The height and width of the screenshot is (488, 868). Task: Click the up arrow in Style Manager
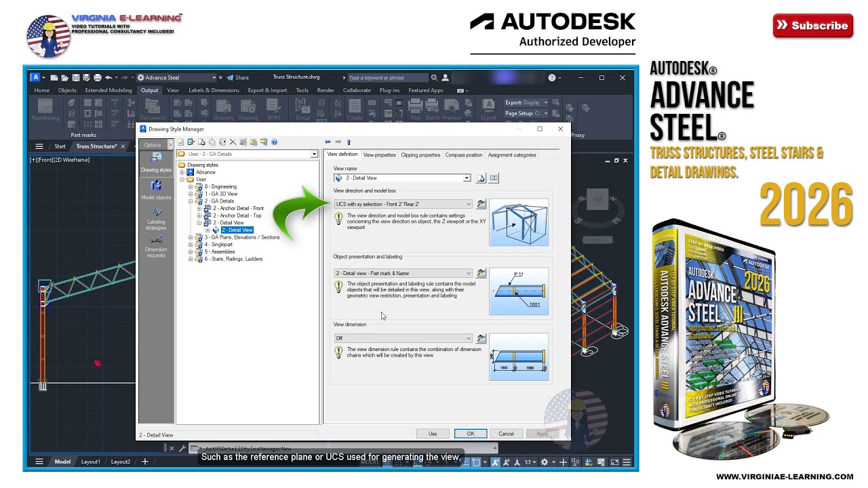click(x=349, y=142)
